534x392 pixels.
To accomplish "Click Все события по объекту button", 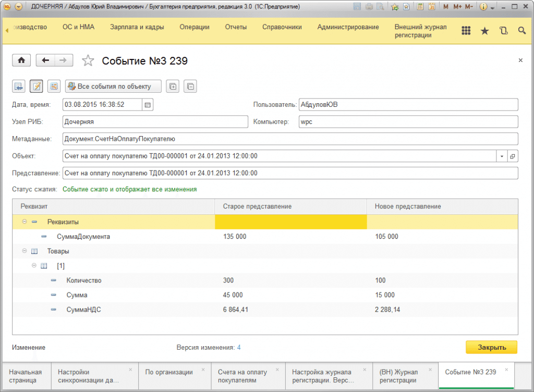I will (x=113, y=87).
